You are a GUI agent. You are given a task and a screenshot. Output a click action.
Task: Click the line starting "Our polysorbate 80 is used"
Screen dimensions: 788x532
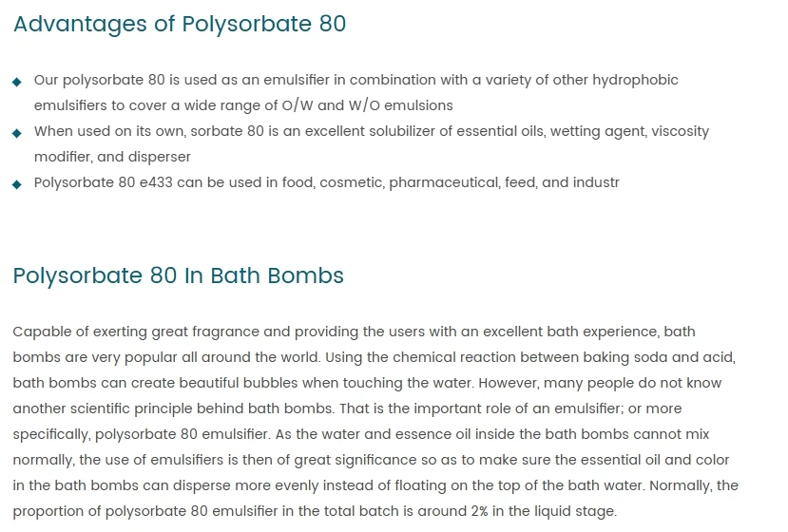[x=356, y=81]
